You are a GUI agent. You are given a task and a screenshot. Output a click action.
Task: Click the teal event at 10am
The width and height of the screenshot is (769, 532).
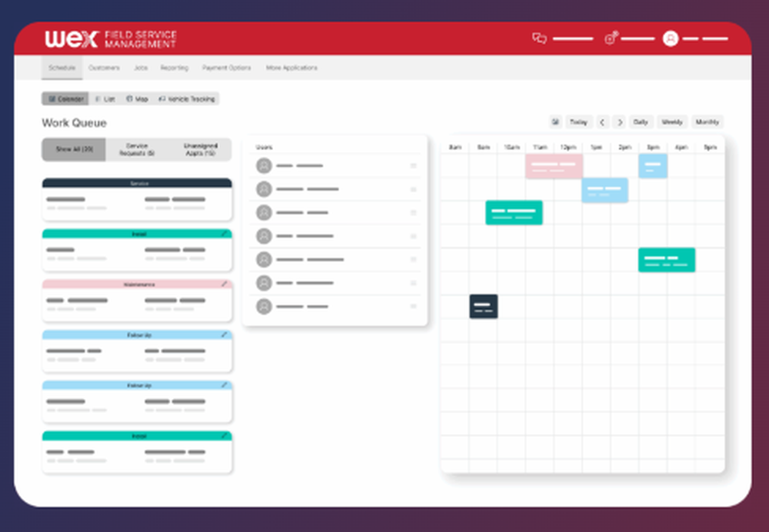coord(513,212)
